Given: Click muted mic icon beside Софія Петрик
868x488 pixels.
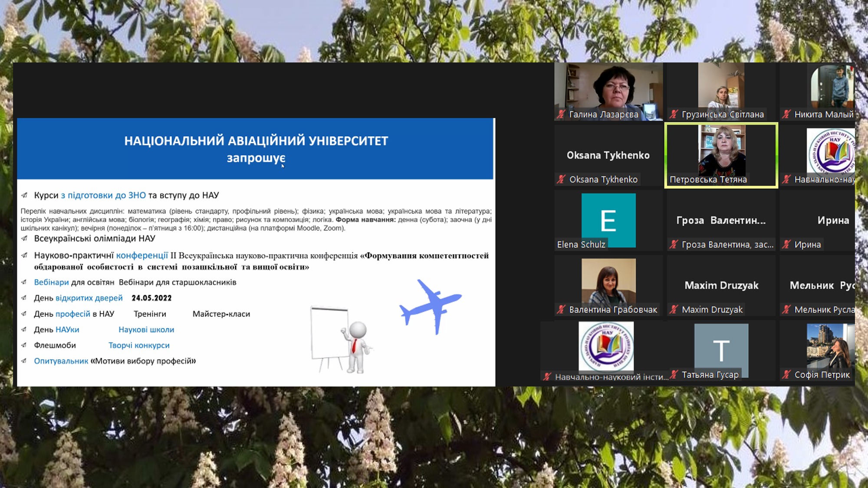Looking at the screenshot, I should point(786,374).
